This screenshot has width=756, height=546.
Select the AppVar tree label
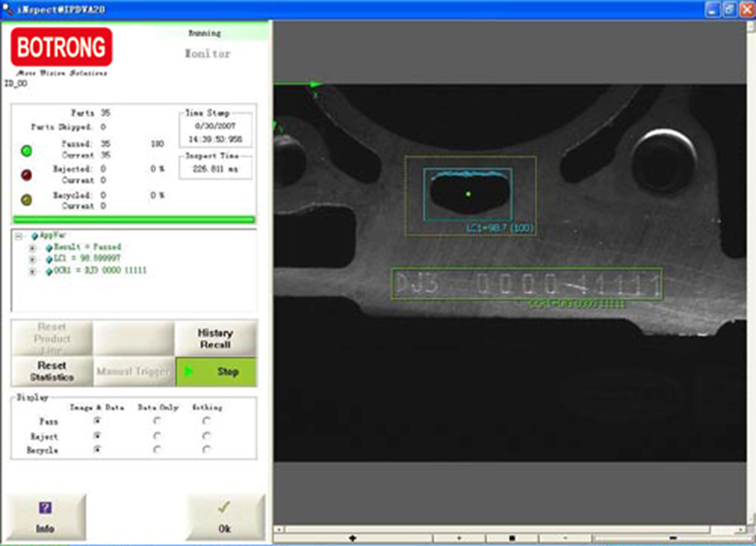coord(53,235)
